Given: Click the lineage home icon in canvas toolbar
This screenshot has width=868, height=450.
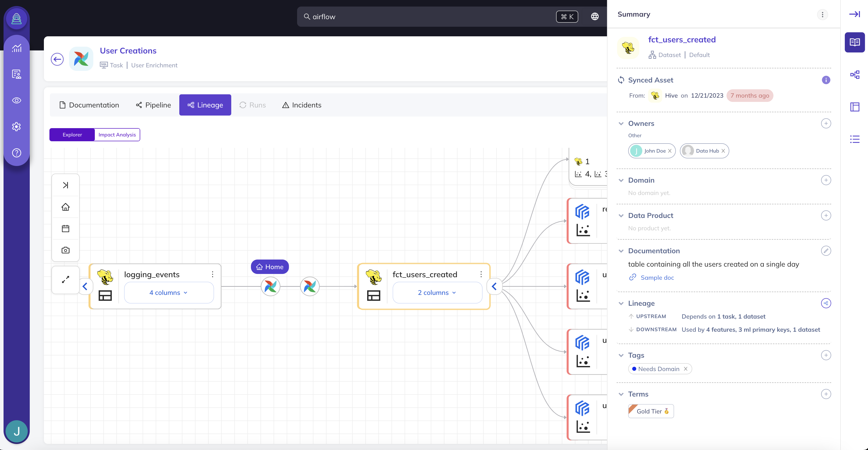Looking at the screenshot, I should [65, 207].
